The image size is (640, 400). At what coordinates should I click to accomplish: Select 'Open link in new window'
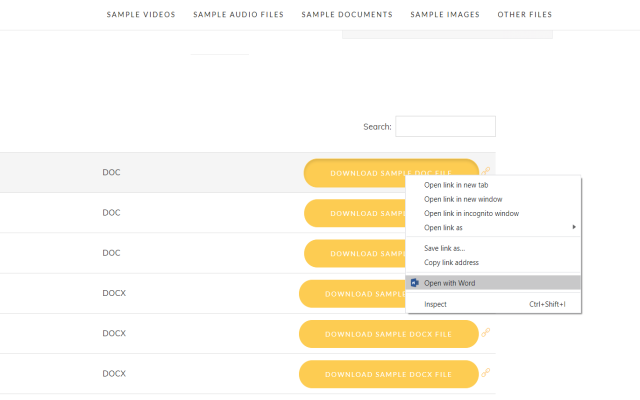pos(463,199)
